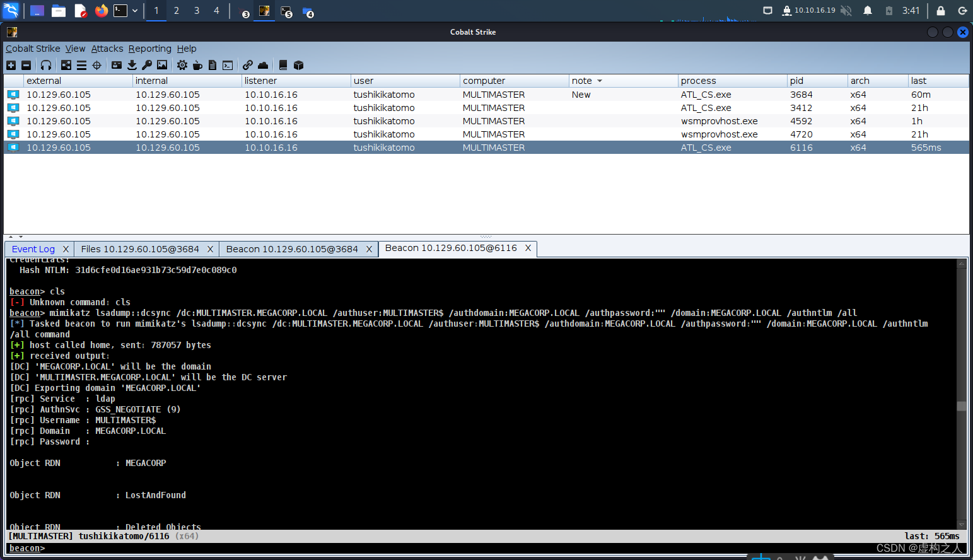
Task: Switch to Event Log tab
Action: pyautogui.click(x=33, y=249)
